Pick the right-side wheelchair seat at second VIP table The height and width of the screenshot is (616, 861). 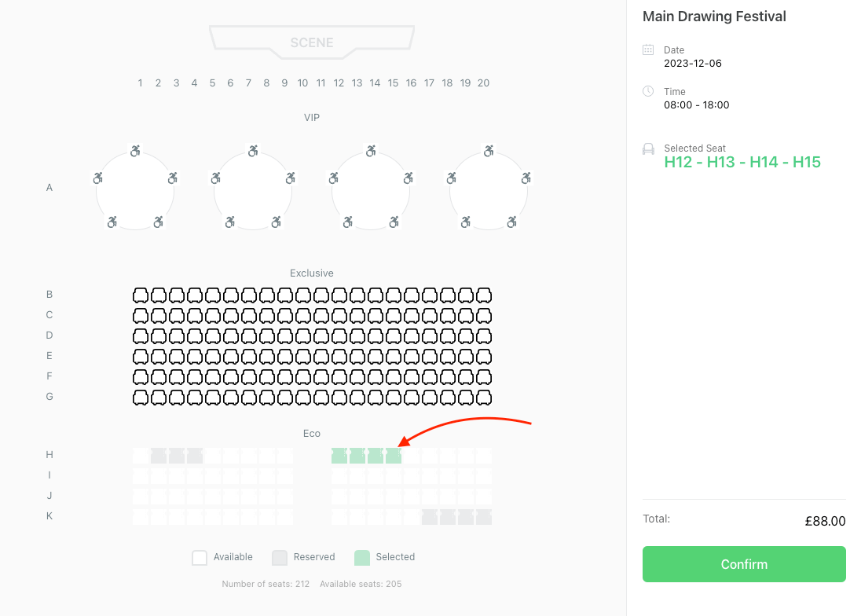[290, 178]
